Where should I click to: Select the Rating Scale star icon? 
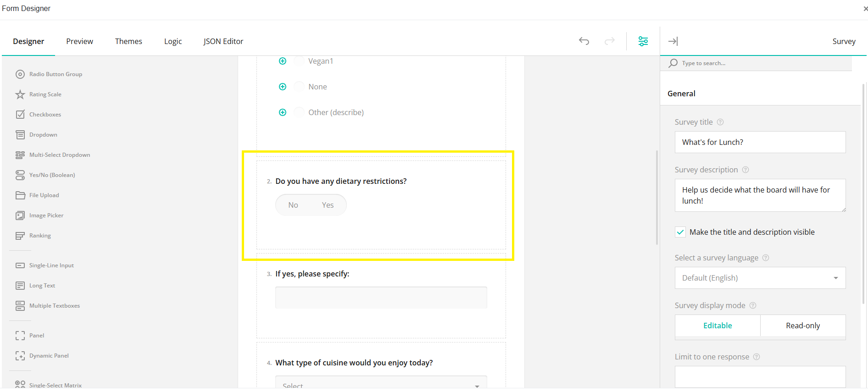[x=20, y=94]
